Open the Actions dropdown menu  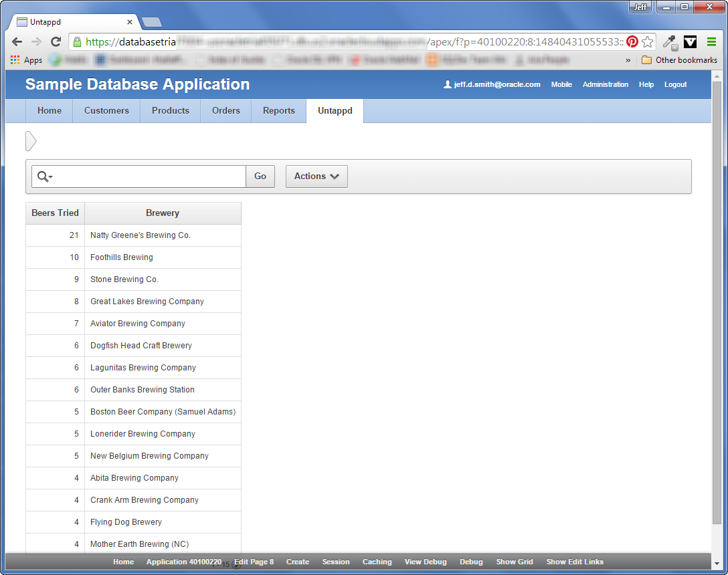pos(316,177)
